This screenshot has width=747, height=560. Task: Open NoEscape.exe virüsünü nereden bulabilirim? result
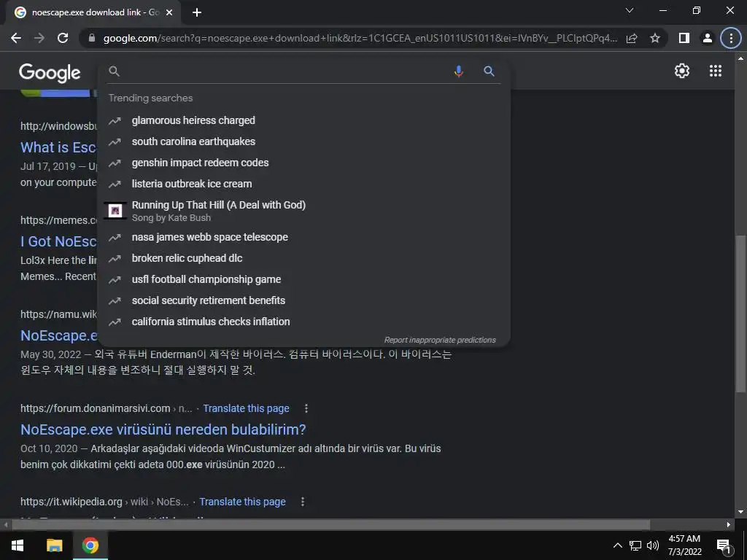coord(163,429)
